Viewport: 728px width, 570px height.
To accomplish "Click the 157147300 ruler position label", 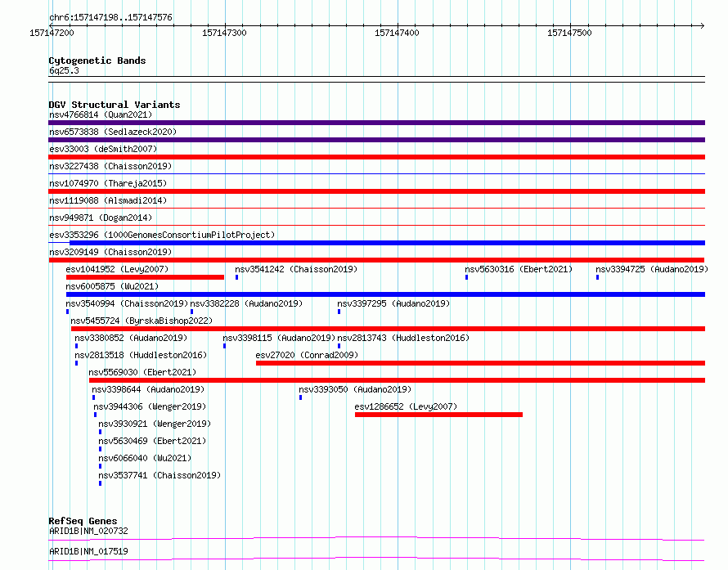I will click(x=224, y=33).
